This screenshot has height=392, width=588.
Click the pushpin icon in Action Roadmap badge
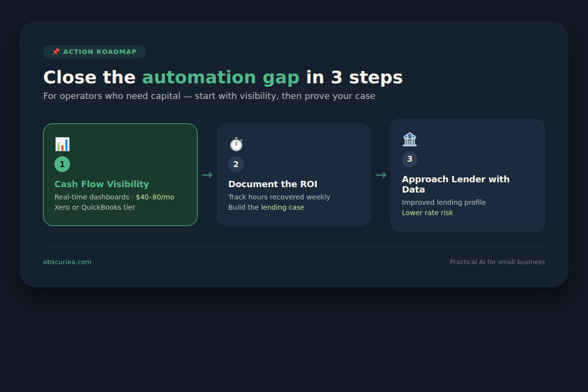point(56,52)
